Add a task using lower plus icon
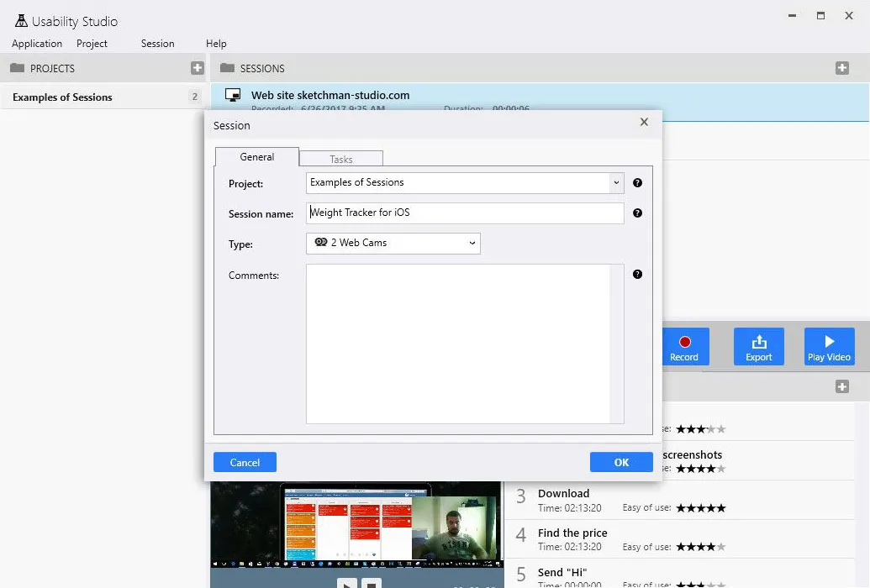 point(841,386)
